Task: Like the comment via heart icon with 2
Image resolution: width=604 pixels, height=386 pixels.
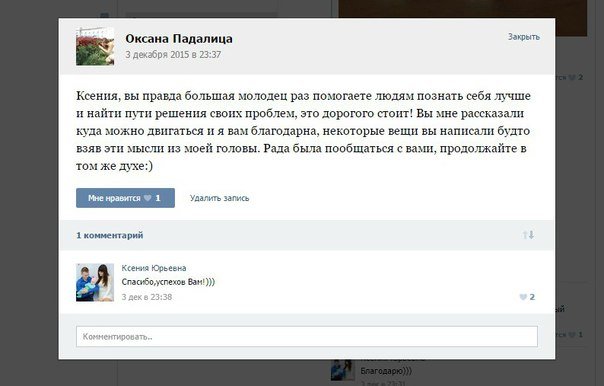Action: click(x=527, y=297)
